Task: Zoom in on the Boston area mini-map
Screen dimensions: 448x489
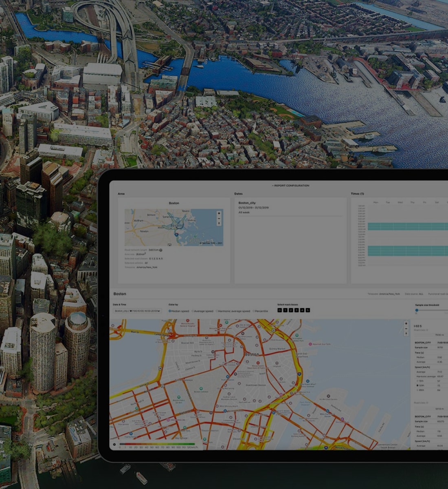Action: tap(219, 214)
